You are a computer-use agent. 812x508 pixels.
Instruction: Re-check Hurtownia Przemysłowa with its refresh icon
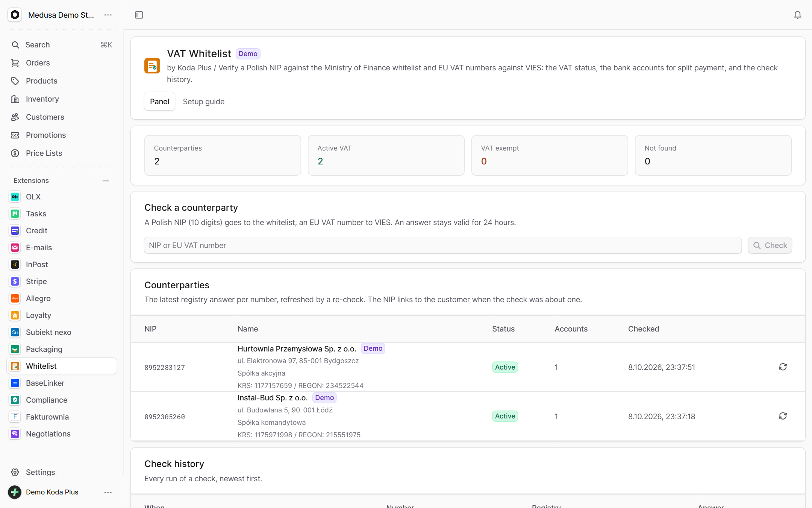coord(783,367)
